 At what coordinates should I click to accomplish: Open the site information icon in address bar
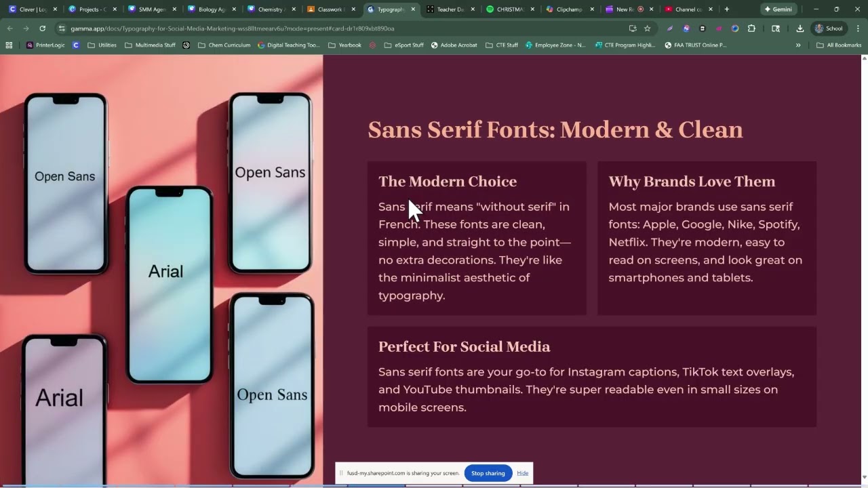click(x=62, y=28)
